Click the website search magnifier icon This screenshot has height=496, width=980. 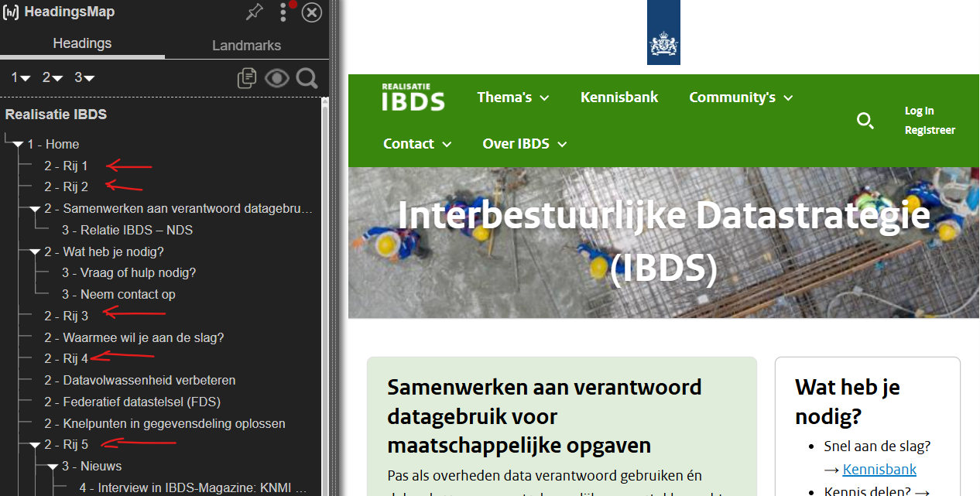[x=865, y=121]
